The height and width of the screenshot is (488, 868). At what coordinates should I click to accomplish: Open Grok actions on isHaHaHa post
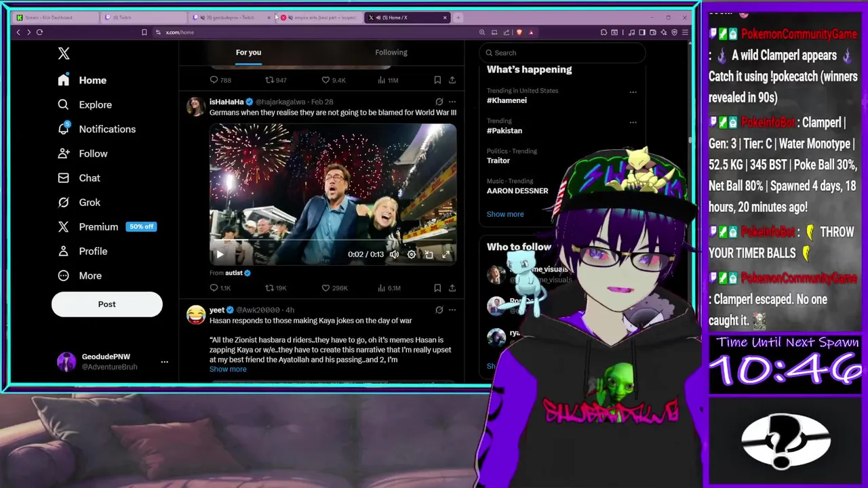click(x=439, y=102)
